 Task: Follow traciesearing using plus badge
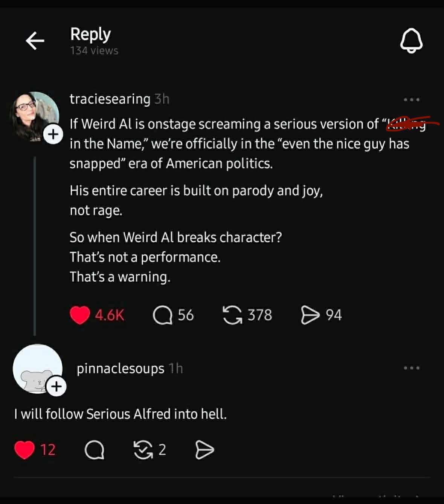[x=53, y=134]
